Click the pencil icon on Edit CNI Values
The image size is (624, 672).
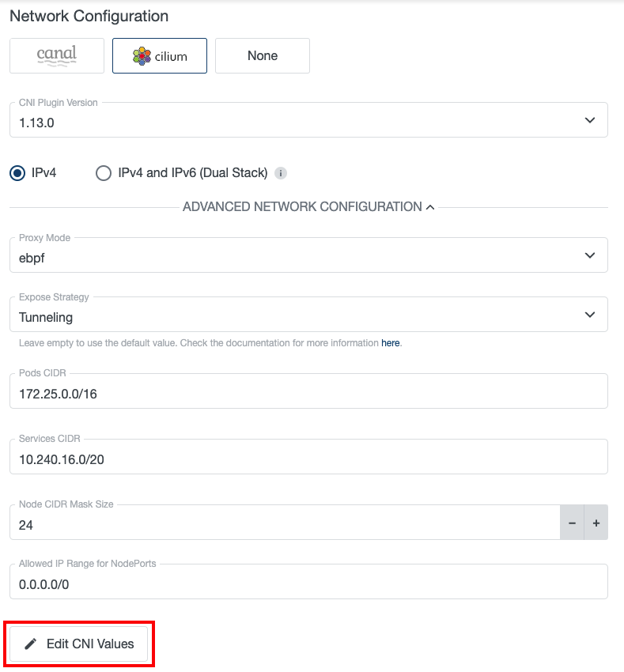pos(31,644)
